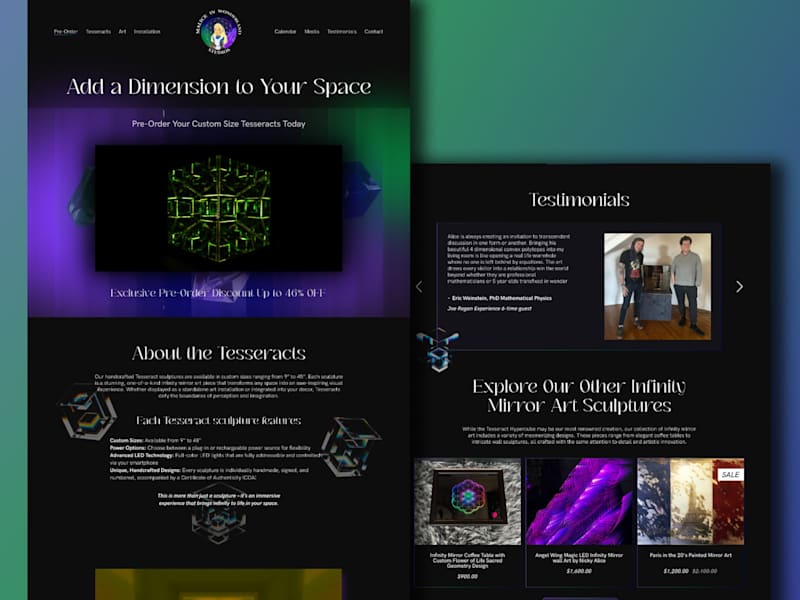Play the green tesseract video
800x600 pixels.
218,208
